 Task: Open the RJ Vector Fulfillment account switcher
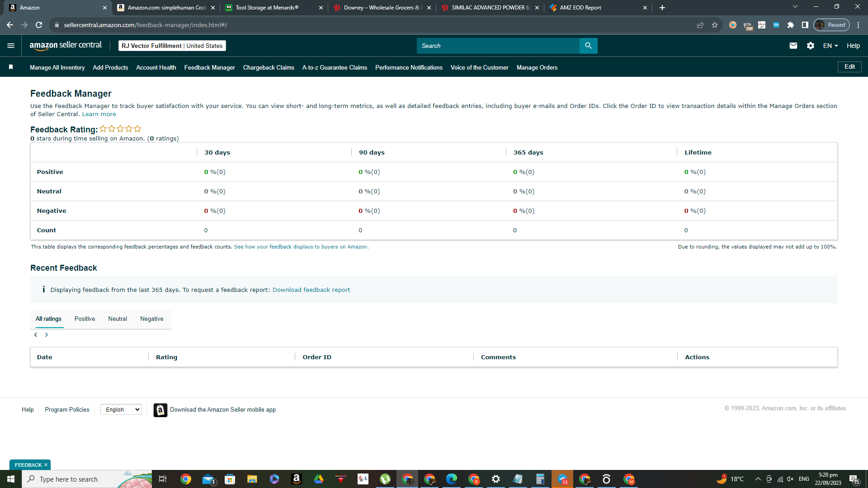point(172,46)
